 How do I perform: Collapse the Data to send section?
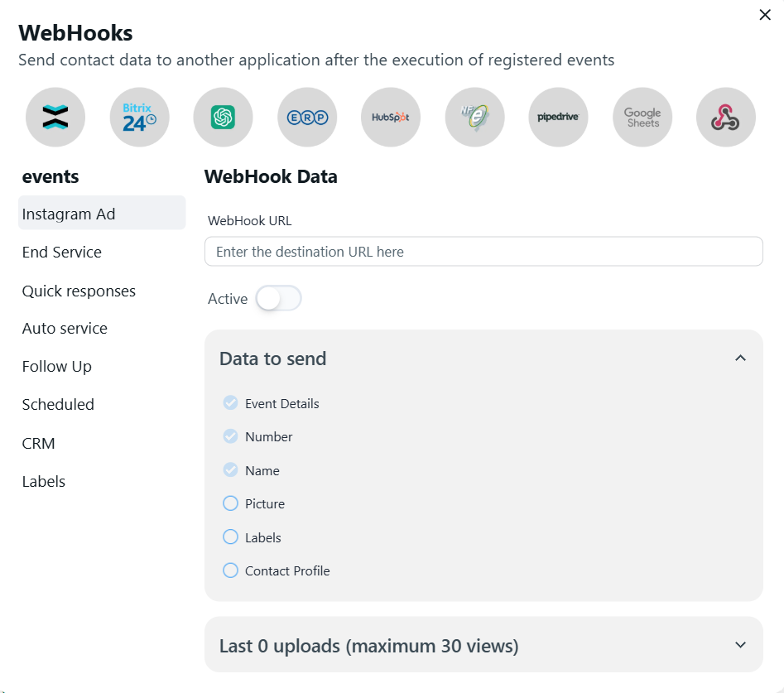tap(740, 359)
